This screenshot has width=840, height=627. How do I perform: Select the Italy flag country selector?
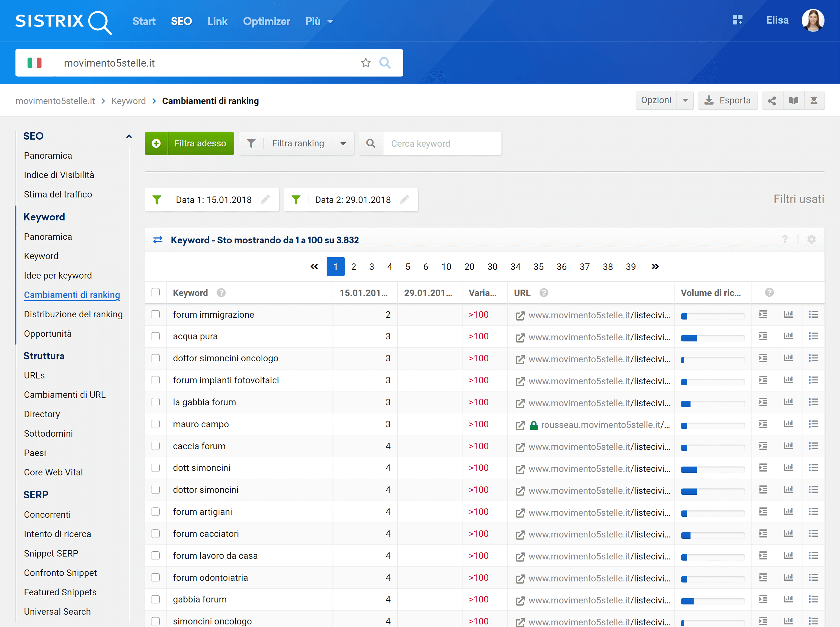pos(35,63)
